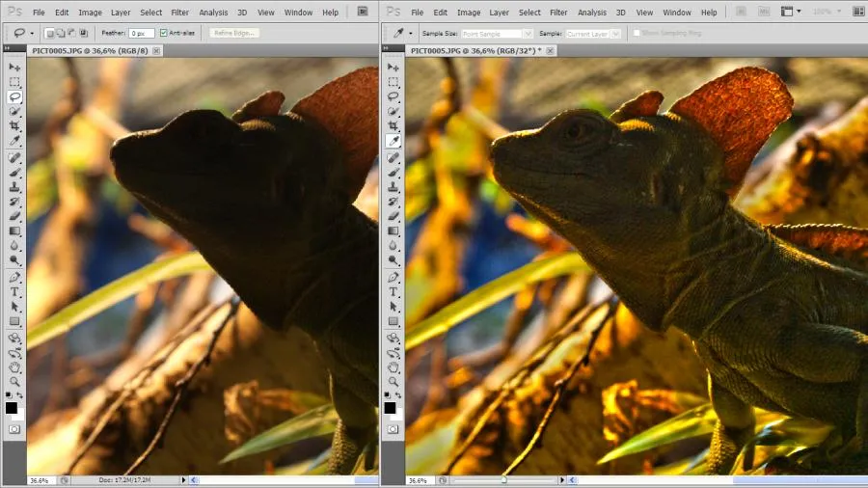Click the foreground color swatch in left toolbar
The height and width of the screenshot is (488, 868).
(12, 407)
